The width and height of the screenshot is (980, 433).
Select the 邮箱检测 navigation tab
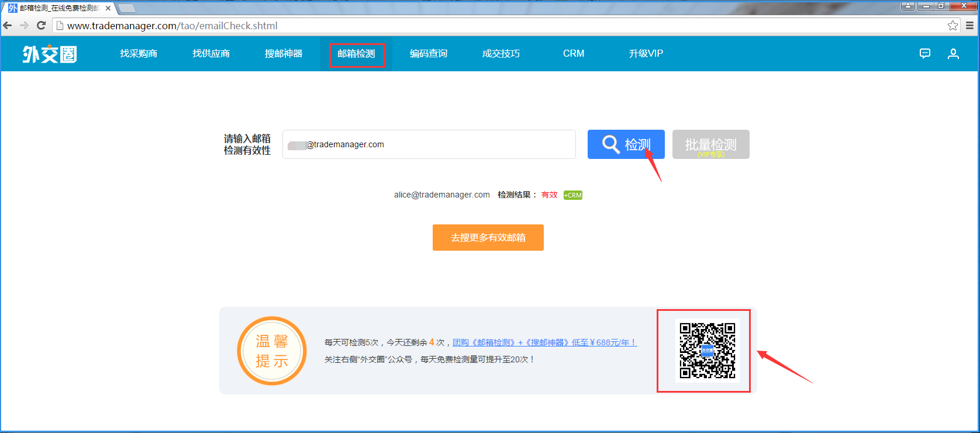point(356,54)
